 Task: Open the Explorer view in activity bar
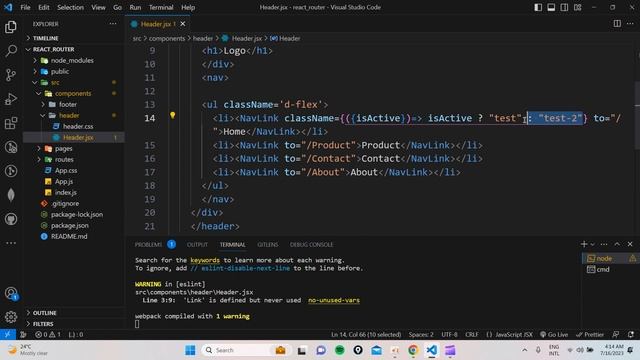[11, 27]
